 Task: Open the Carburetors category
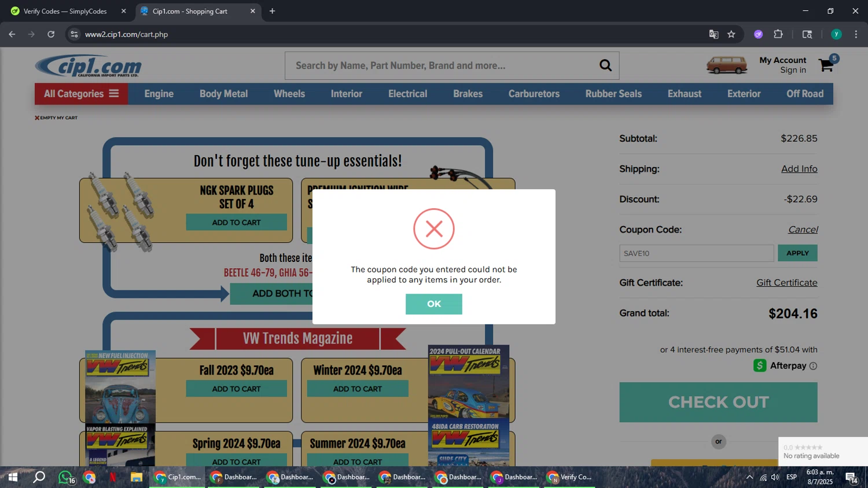pos(534,94)
